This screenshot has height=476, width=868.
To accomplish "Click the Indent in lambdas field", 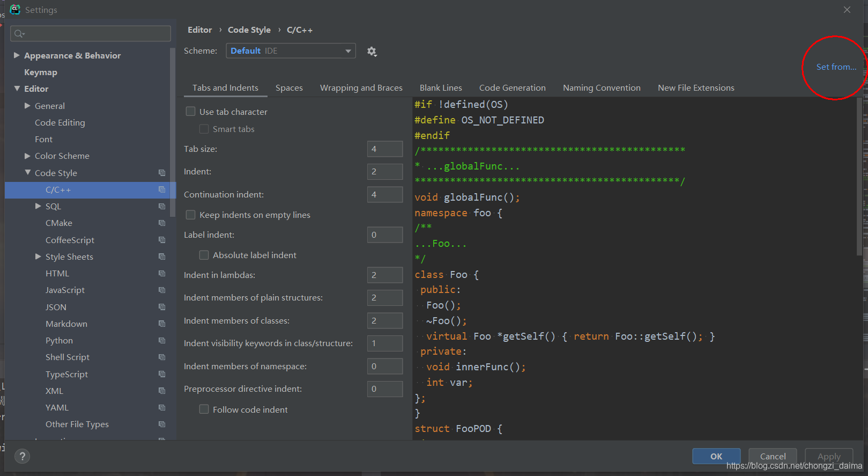I will click(x=385, y=275).
